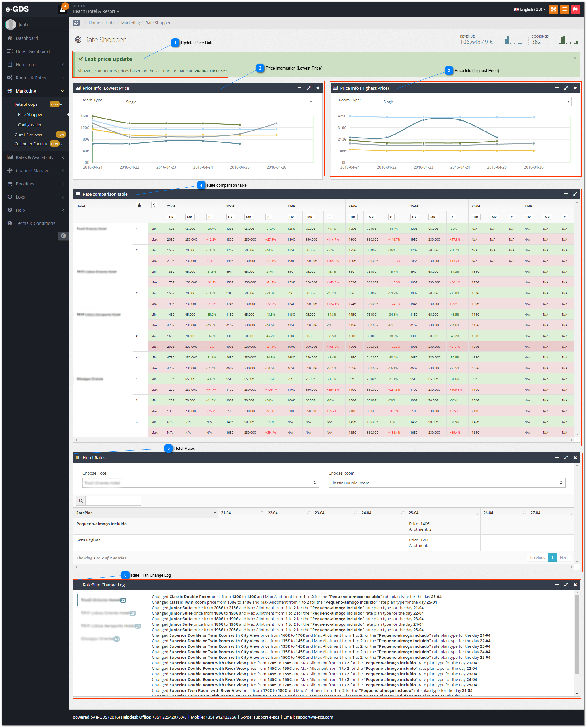Click Jonh's user avatar
This screenshot has width=587, height=728.
(10, 24)
